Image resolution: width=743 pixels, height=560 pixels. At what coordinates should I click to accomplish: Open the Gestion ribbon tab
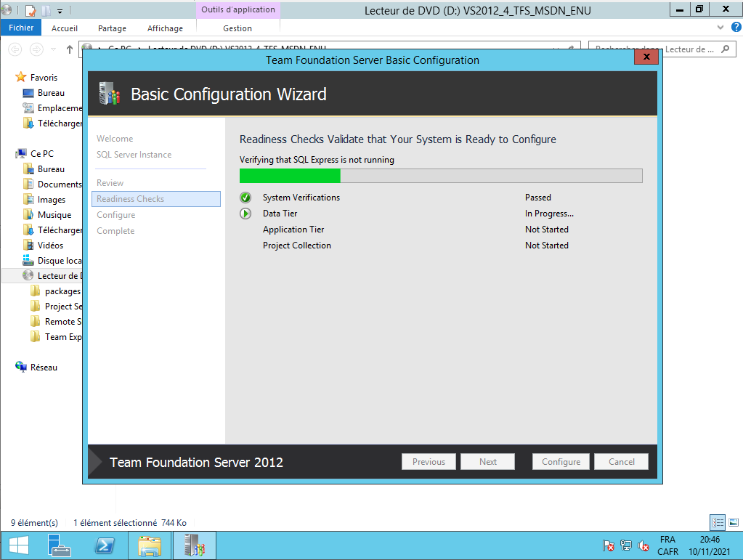tap(237, 28)
